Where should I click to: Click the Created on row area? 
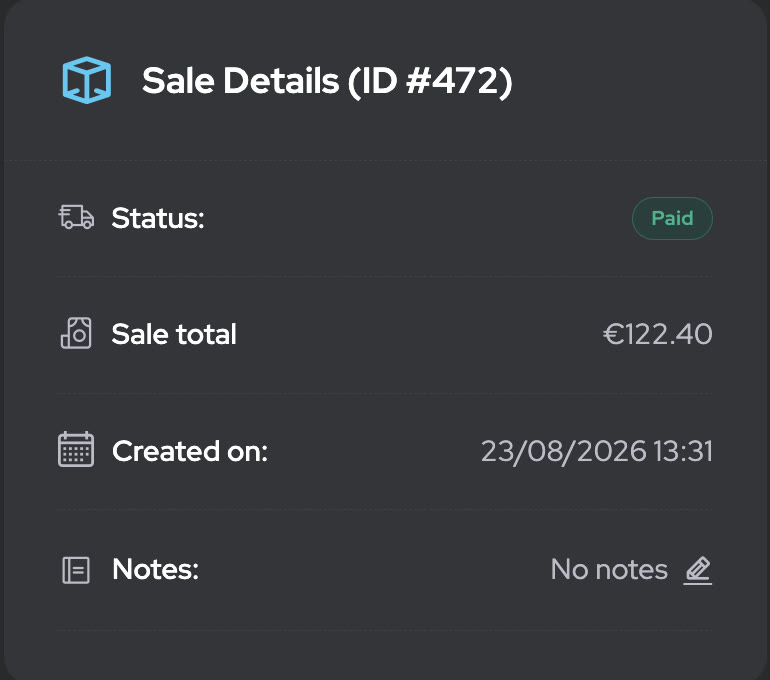click(x=385, y=451)
